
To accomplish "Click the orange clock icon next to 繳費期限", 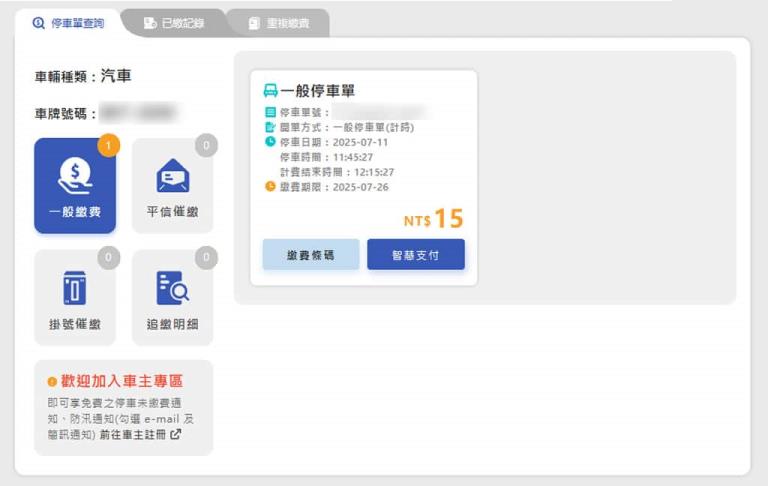I will (270, 187).
